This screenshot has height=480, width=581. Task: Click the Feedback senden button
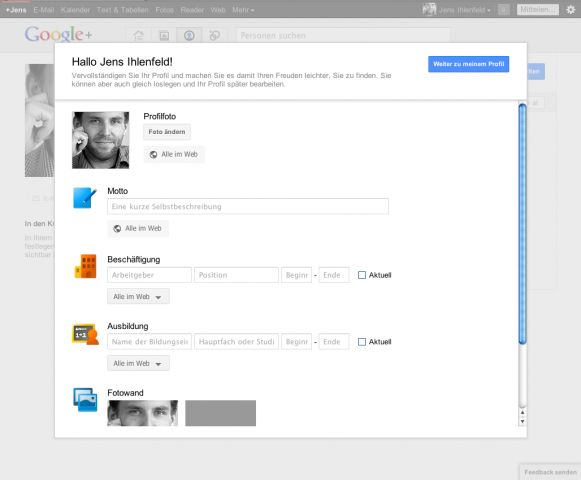[x=550, y=472]
